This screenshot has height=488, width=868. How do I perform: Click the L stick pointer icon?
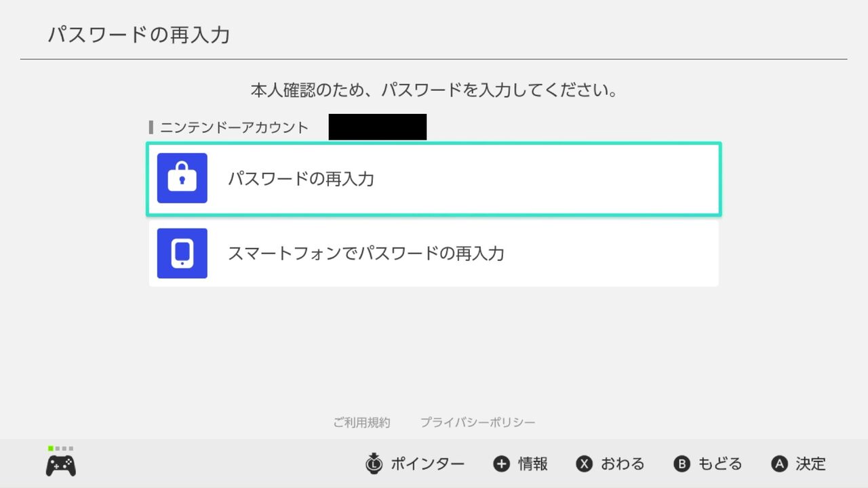point(374,464)
